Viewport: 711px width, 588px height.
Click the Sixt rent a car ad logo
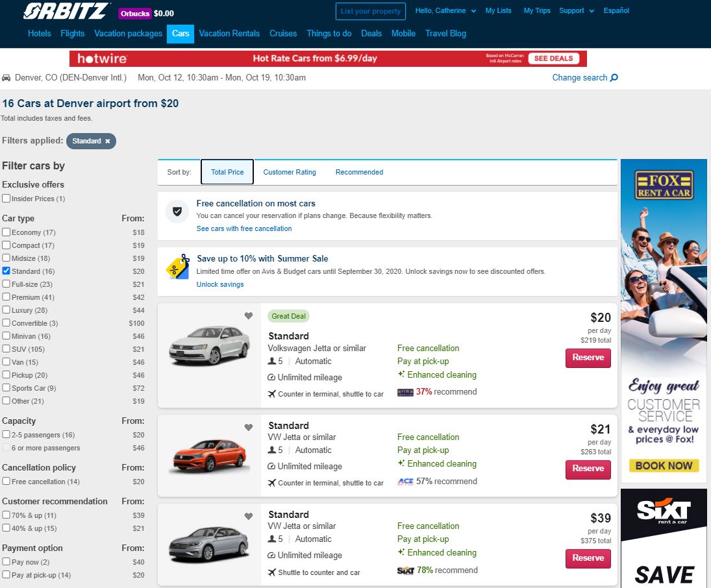pos(664,511)
